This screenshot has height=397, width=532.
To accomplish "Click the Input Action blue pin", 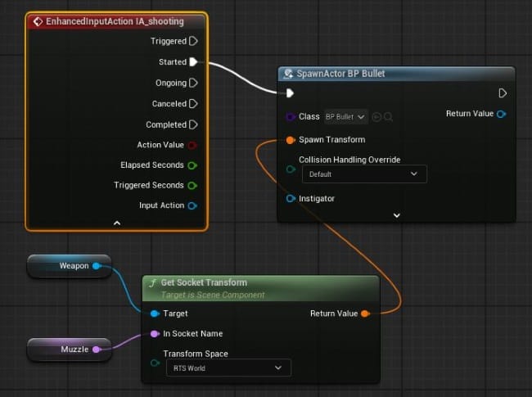I will (x=192, y=205).
